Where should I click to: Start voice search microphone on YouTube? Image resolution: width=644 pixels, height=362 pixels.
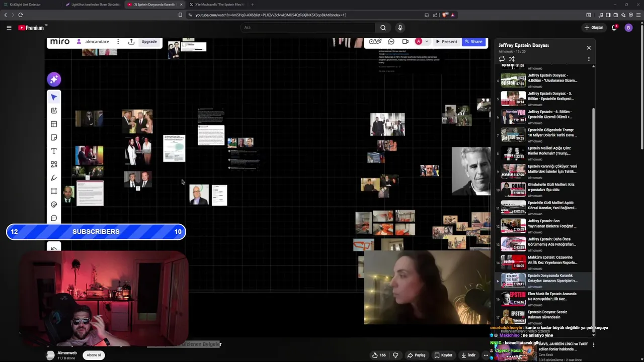400,28
